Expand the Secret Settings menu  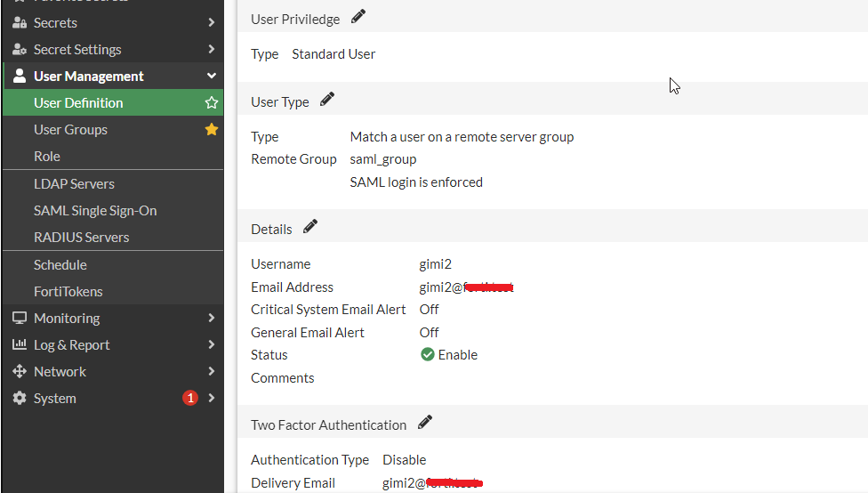pos(212,50)
